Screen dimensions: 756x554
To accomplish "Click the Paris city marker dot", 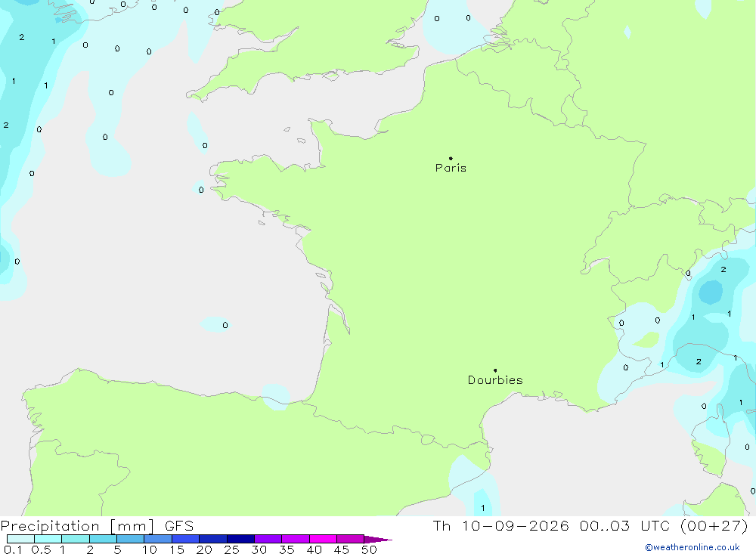I will [451, 158].
